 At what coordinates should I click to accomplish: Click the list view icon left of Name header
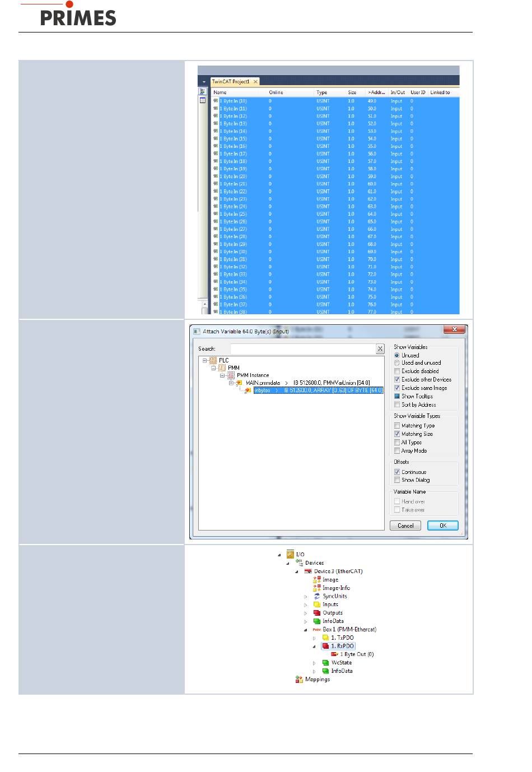tap(203, 92)
